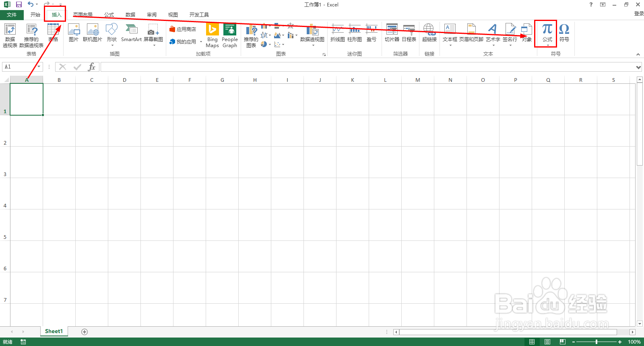Open 推荐的数据透视表 recommended PivotTables
644x346 pixels.
[31, 36]
